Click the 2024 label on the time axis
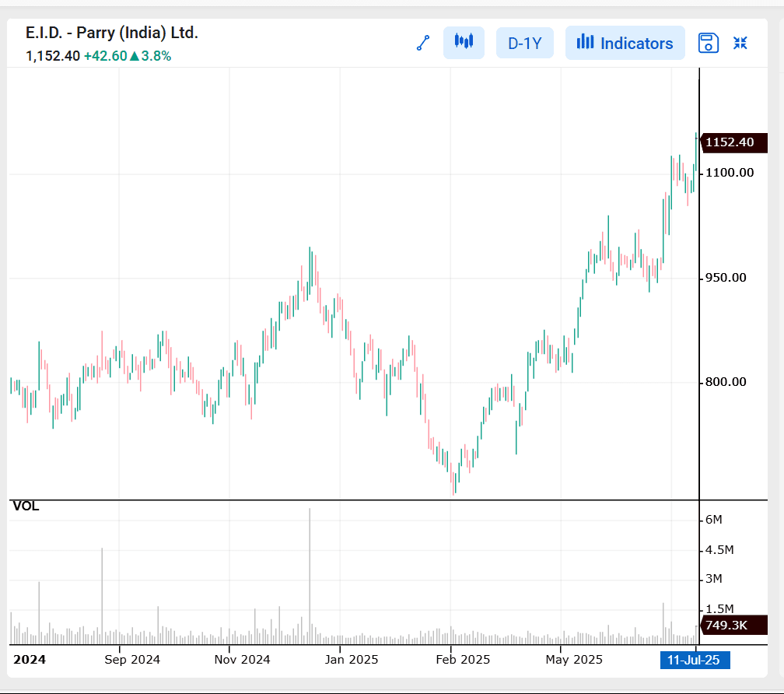This screenshot has width=784, height=694. [30, 660]
